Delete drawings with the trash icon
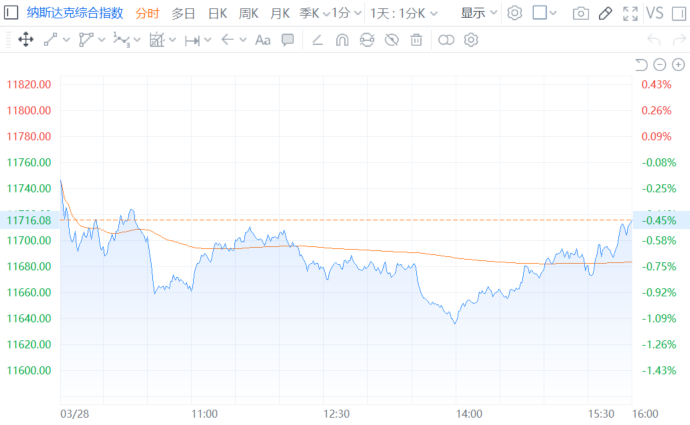The height and width of the screenshot is (425, 690). (416, 40)
